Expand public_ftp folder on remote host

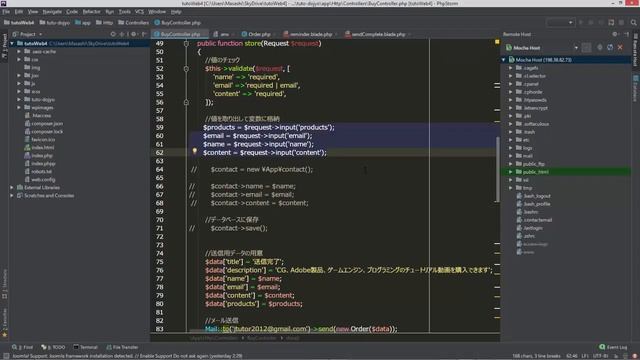point(511,164)
